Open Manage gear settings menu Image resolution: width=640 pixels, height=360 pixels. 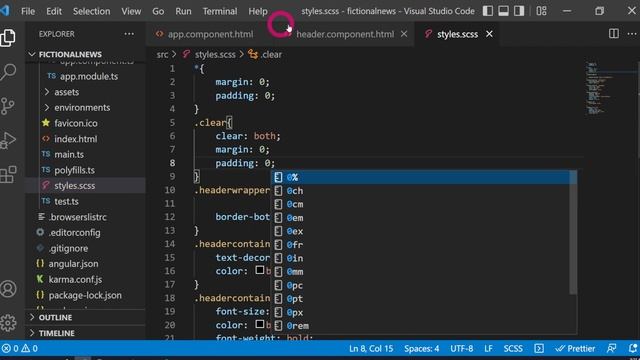pyautogui.click(x=8, y=322)
